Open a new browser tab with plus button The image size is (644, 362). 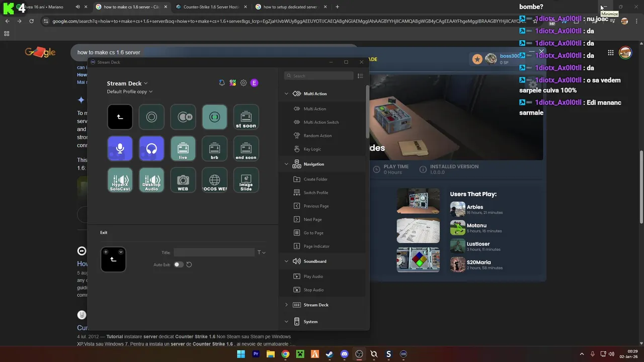coord(337,7)
